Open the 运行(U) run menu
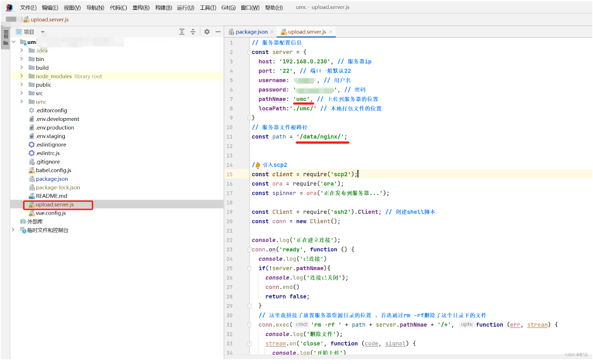Image resolution: width=593 pixels, height=364 pixels. tap(185, 7)
